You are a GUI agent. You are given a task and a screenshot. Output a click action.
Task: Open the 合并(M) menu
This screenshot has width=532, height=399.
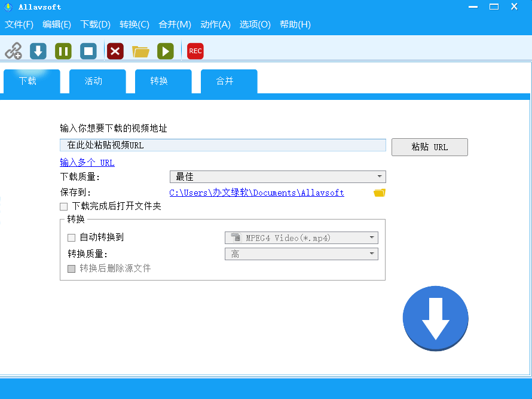coord(175,25)
